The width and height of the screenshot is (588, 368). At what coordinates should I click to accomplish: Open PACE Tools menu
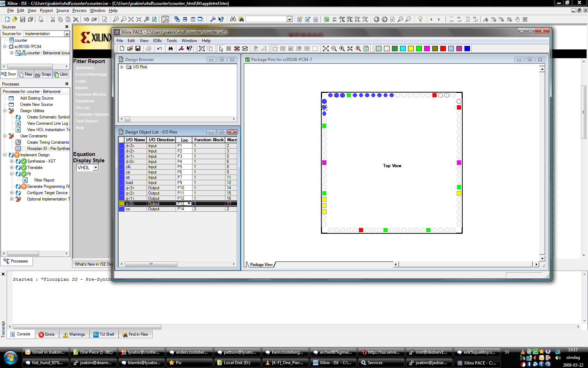(171, 41)
